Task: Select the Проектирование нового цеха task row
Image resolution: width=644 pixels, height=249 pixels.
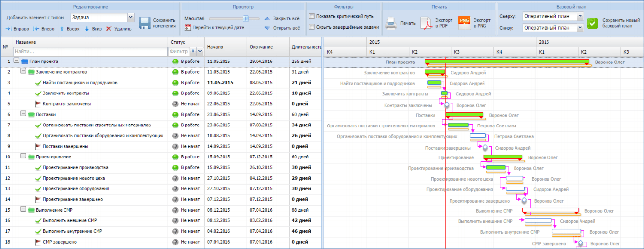Action: 161,178
